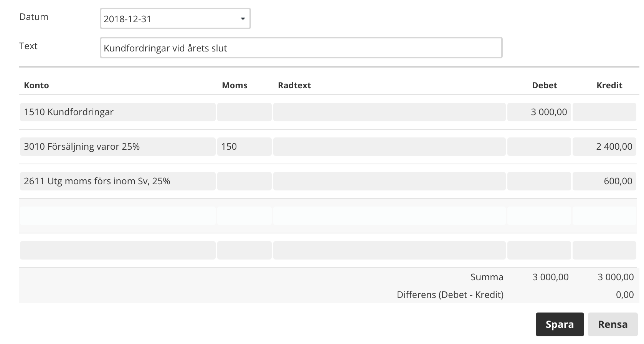Click the Radtext field of the 2611 row
The height and width of the screenshot is (344, 644).
click(x=389, y=181)
